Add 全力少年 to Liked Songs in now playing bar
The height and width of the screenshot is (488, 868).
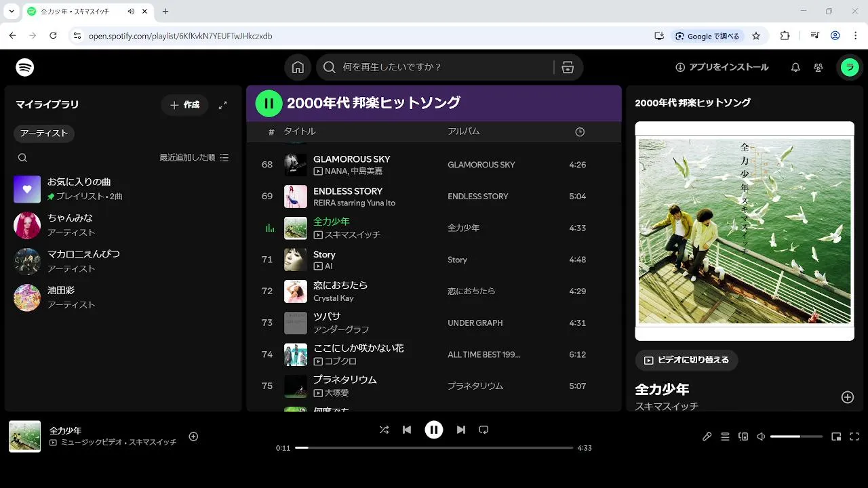click(193, 436)
